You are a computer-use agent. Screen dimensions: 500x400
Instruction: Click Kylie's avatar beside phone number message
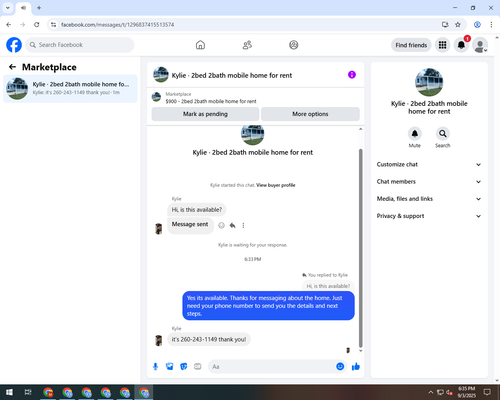(x=159, y=340)
